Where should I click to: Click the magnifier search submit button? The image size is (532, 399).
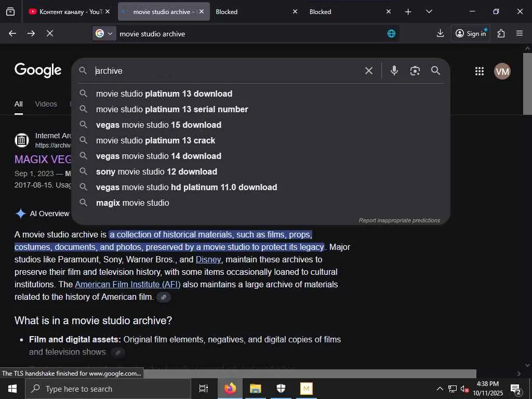(x=436, y=71)
